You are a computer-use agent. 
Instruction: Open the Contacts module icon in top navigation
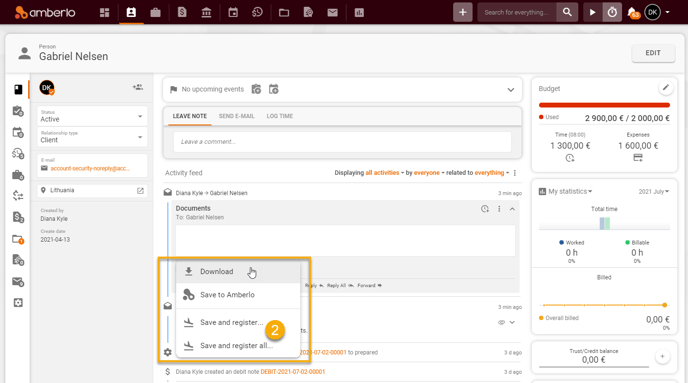coord(131,12)
